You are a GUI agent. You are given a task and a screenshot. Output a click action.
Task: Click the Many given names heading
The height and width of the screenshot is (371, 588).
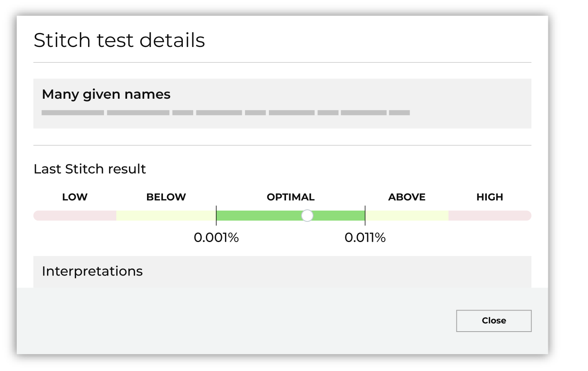106,94
